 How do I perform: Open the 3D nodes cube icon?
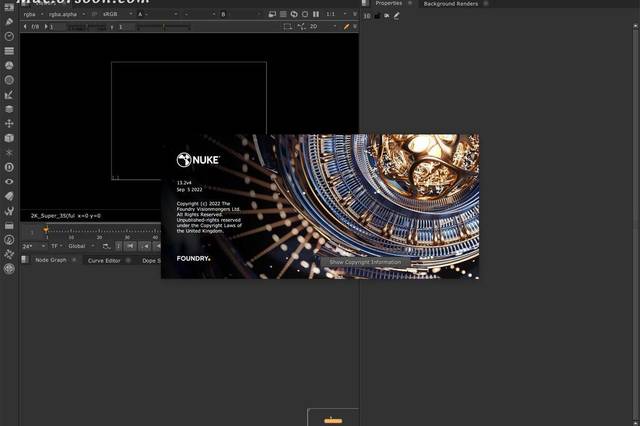(x=9, y=138)
